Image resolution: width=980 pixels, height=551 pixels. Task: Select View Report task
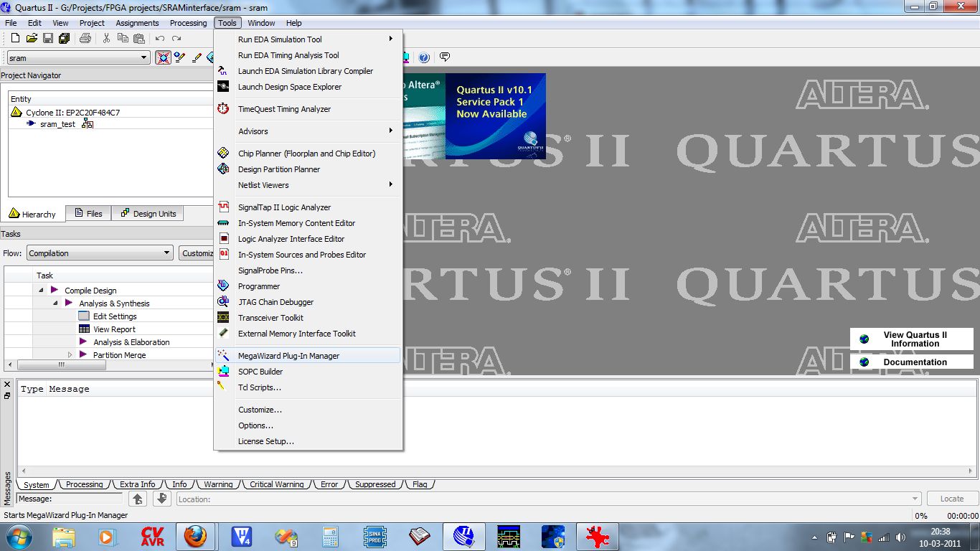pyautogui.click(x=114, y=329)
